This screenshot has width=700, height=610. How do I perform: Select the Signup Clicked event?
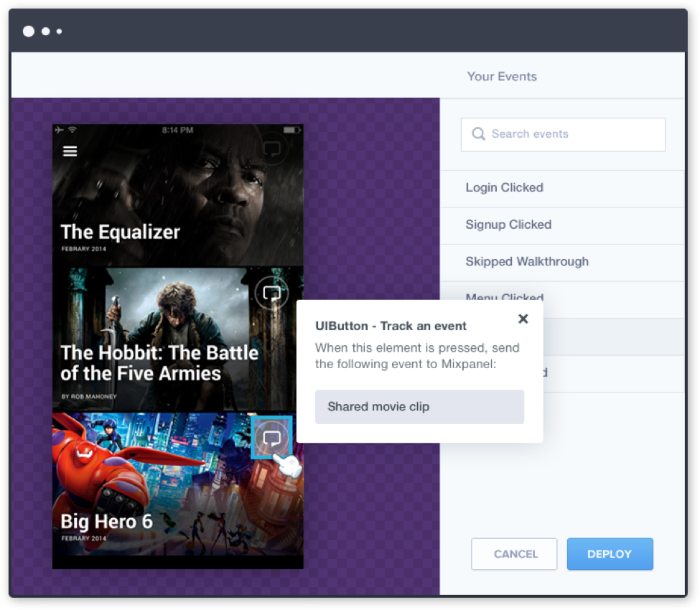(x=562, y=225)
